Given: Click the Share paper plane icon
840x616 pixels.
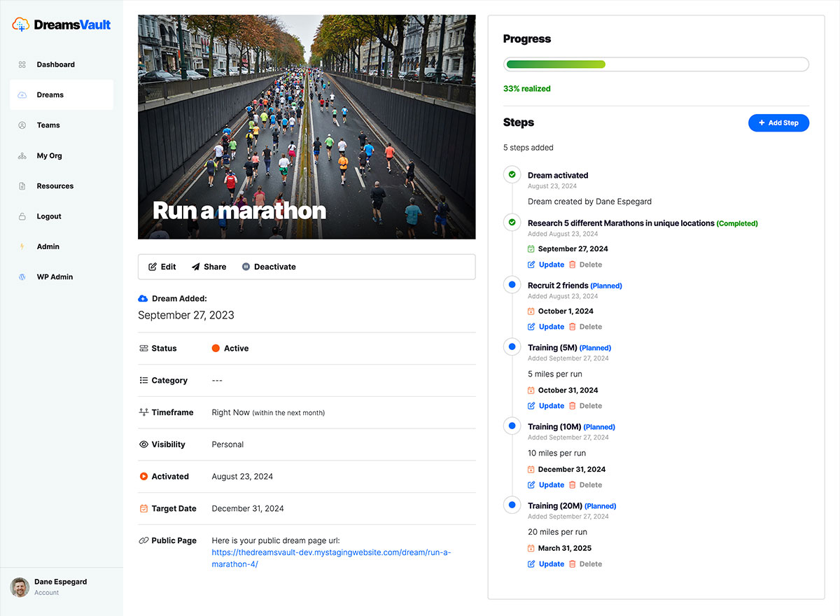Looking at the screenshot, I should [x=196, y=267].
